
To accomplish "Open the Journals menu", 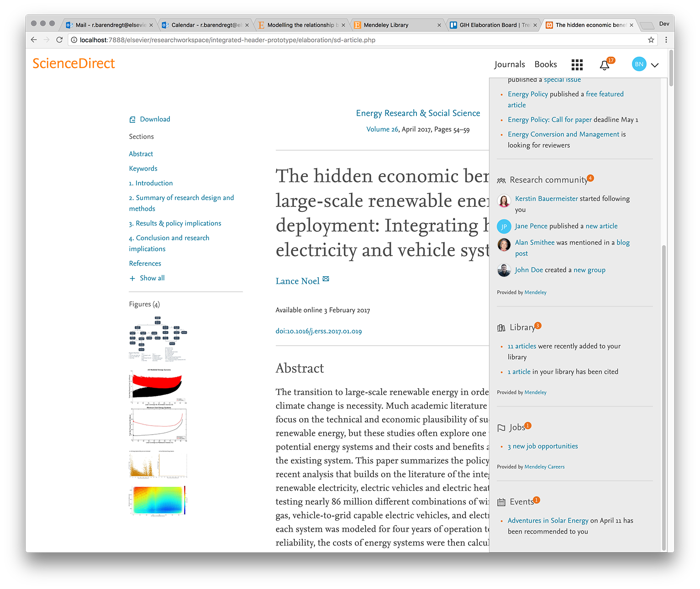I will pos(510,64).
